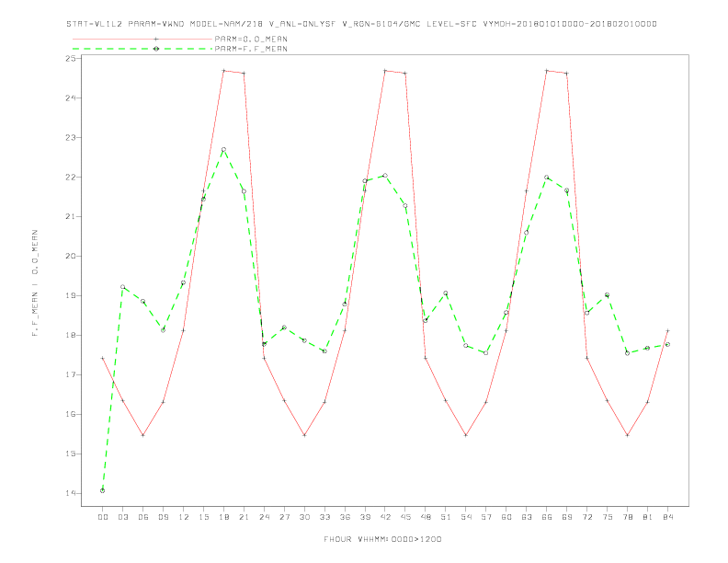The height and width of the screenshot is (563, 728).
Task: Click the red plus minimum marker at hour 06
Action: [143, 435]
